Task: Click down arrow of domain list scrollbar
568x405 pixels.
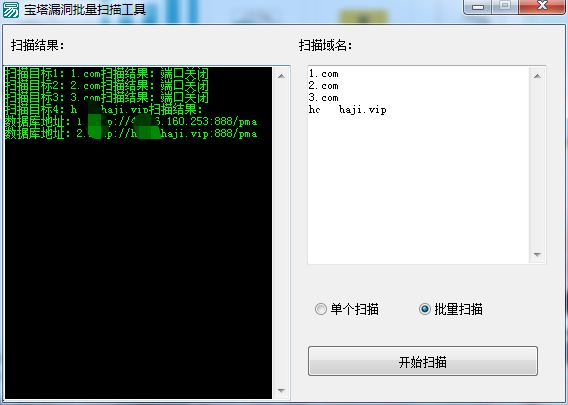Action: point(537,255)
